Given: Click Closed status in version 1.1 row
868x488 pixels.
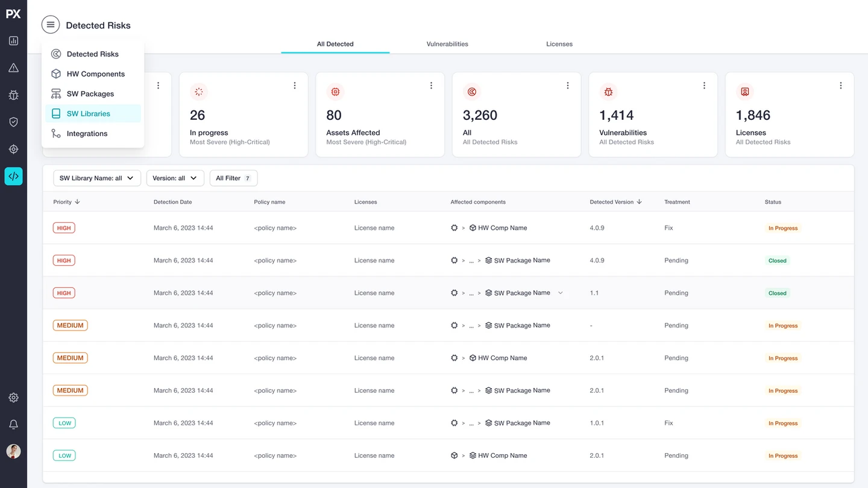Looking at the screenshot, I should point(778,293).
